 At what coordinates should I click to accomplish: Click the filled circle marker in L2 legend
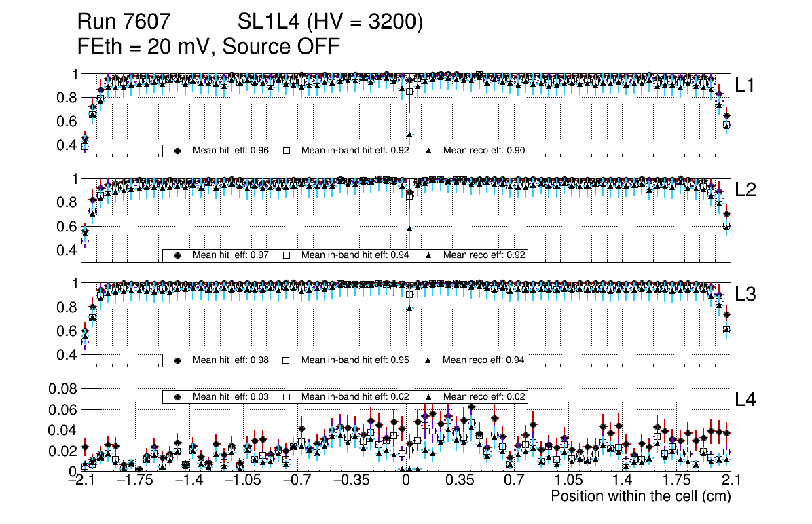point(178,255)
